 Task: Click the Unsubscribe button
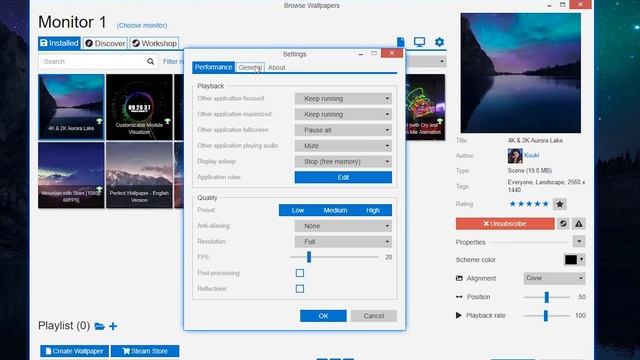click(505, 224)
